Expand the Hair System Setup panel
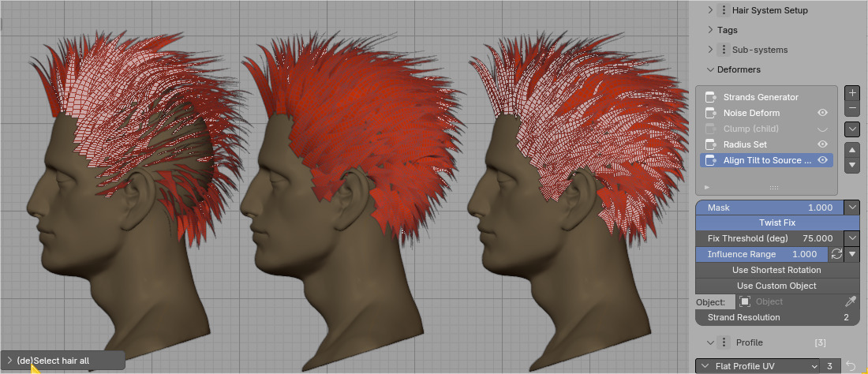 [710, 10]
